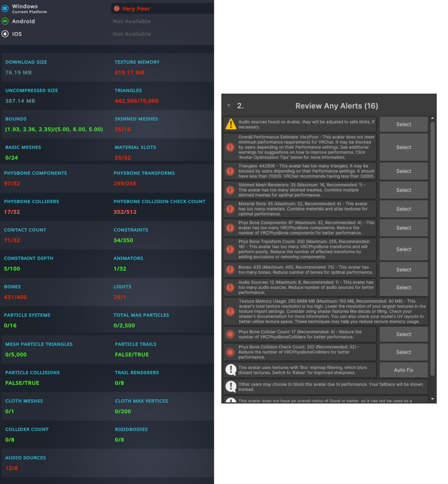Image resolution: width=448 pixels, height=484 pixels.
Task: Click the Windows platform icon
Action: pos(5,9)
